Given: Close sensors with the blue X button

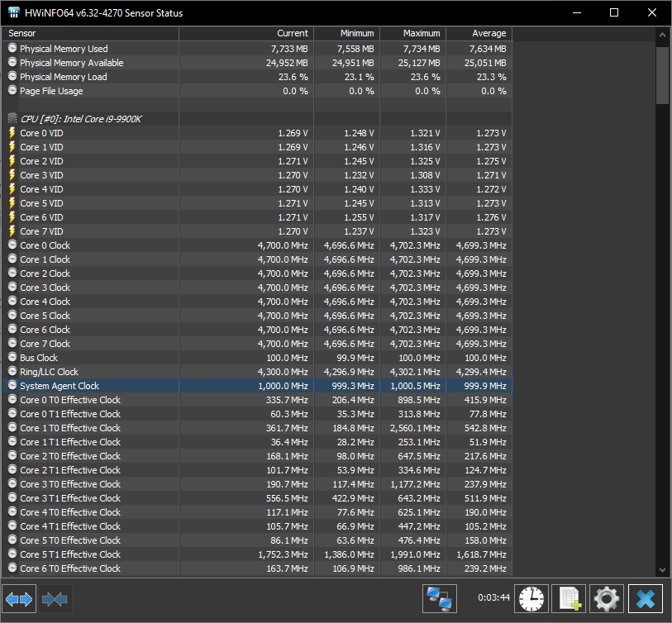Looking at the screenshot, I should [x=645, y=598].
